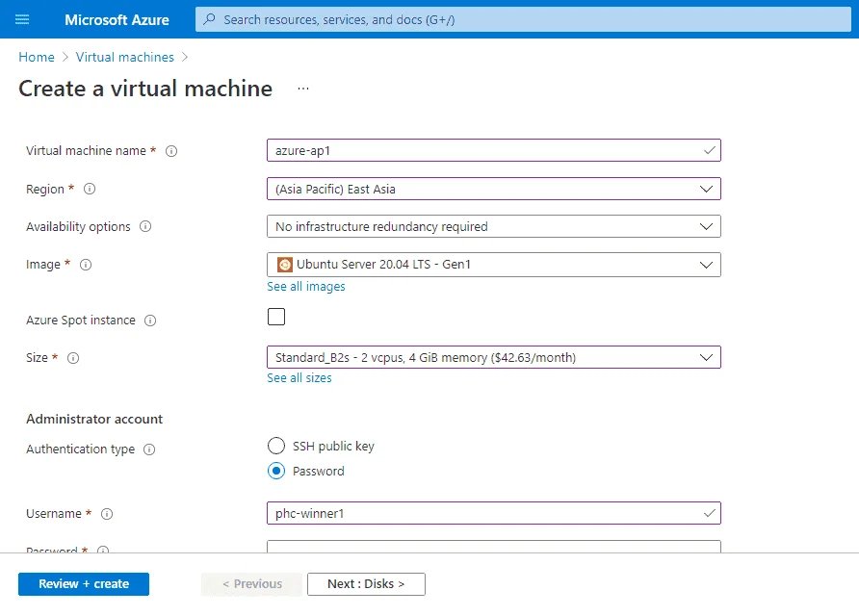
Task: Open the Image dropdown
Action: pos(494,265)
